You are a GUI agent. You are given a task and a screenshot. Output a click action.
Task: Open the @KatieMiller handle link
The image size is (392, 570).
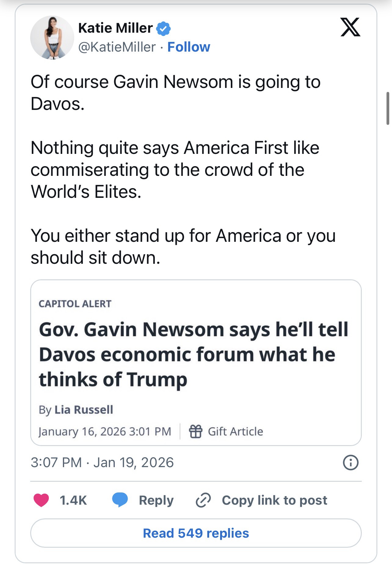(x=117, y=47)
